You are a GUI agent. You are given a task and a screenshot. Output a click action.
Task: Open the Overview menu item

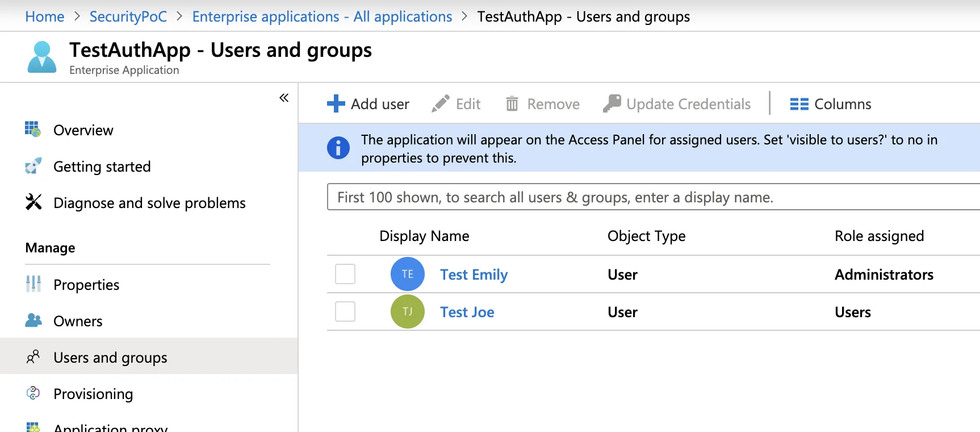click(x=83, y=130)
